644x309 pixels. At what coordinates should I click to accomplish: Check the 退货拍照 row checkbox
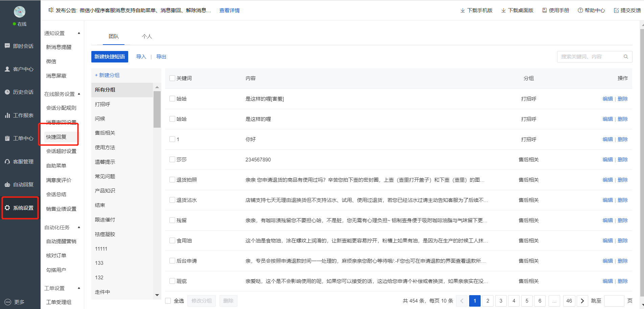[172, 180]
